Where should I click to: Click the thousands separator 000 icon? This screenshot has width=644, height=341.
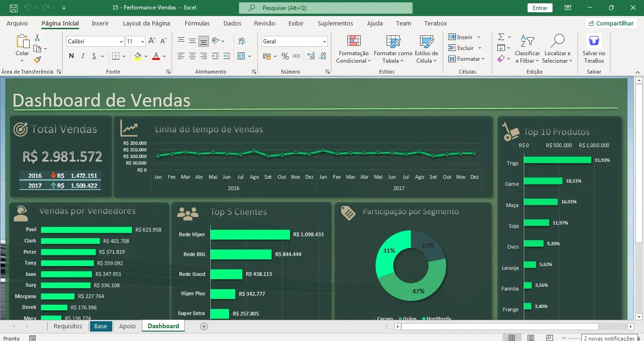pos(297,56)
